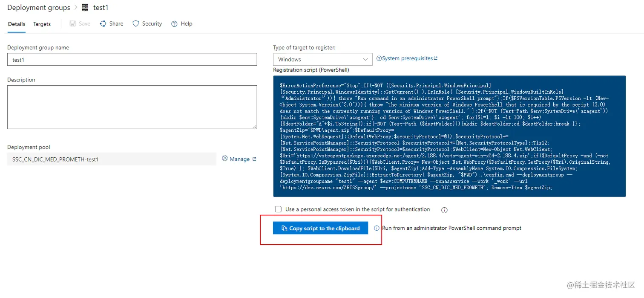Focus the Description text area

(x=132, y=107)
